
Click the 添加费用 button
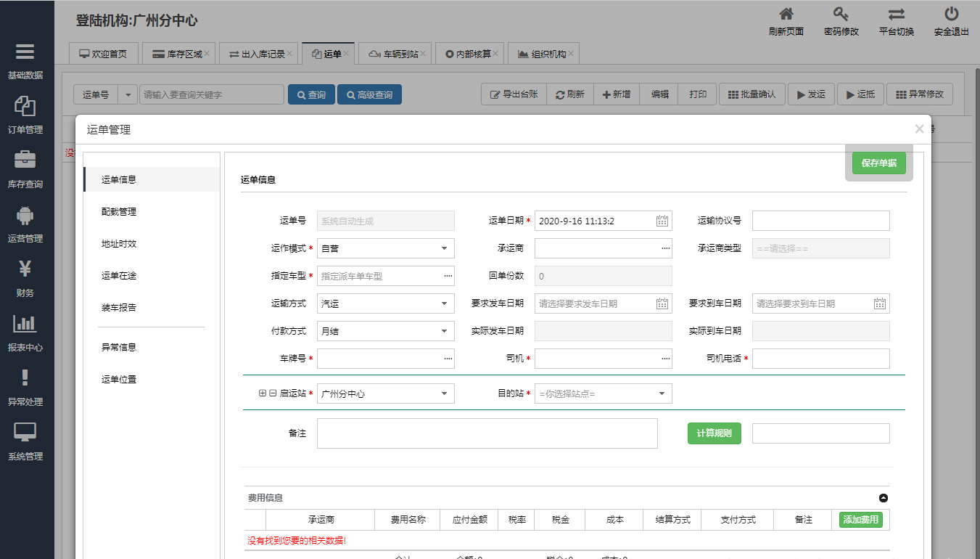tap(860, 520)
